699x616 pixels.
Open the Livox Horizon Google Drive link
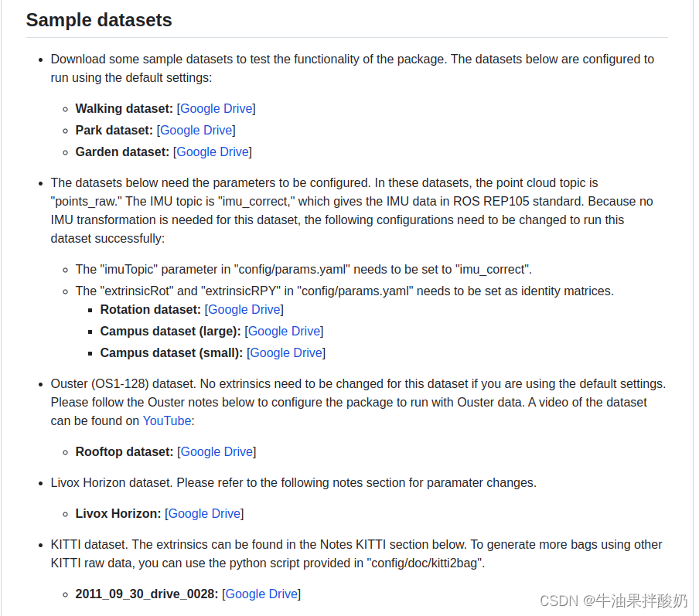(204, 514)
